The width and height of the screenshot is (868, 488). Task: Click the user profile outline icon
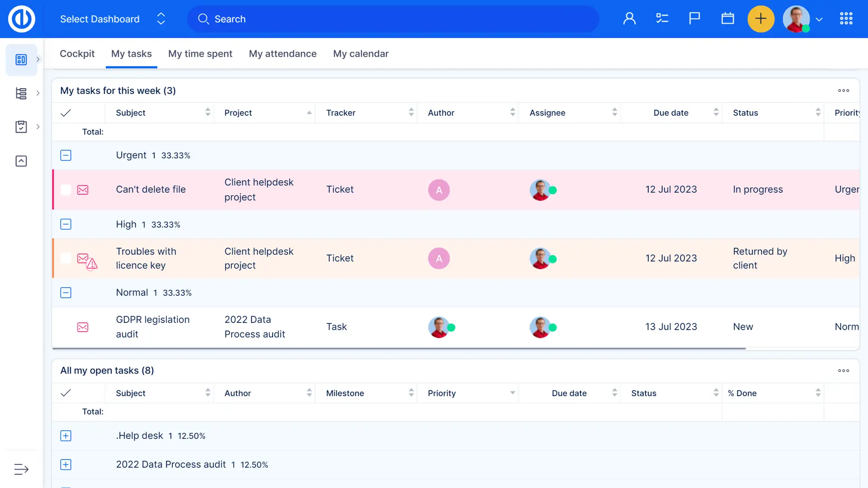point(629,19)
